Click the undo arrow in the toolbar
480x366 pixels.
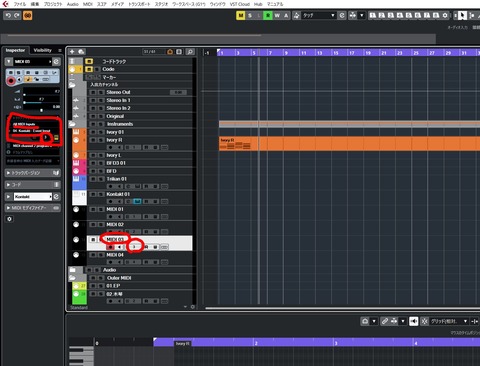pos(8,15)
